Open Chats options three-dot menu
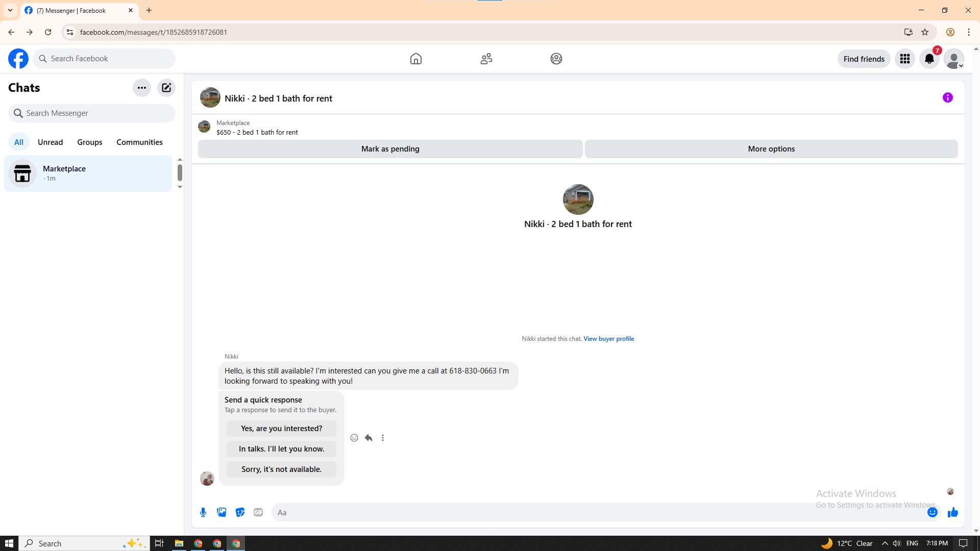 click(x=142, y=88)
